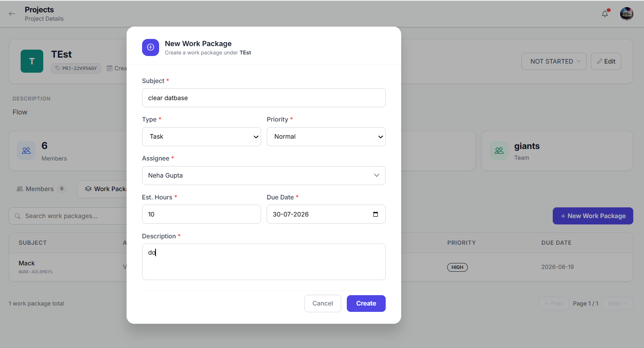The image size is (644, 348).
Task: Click the Page 1 / 1 indicator
Action: coord(586,304)
